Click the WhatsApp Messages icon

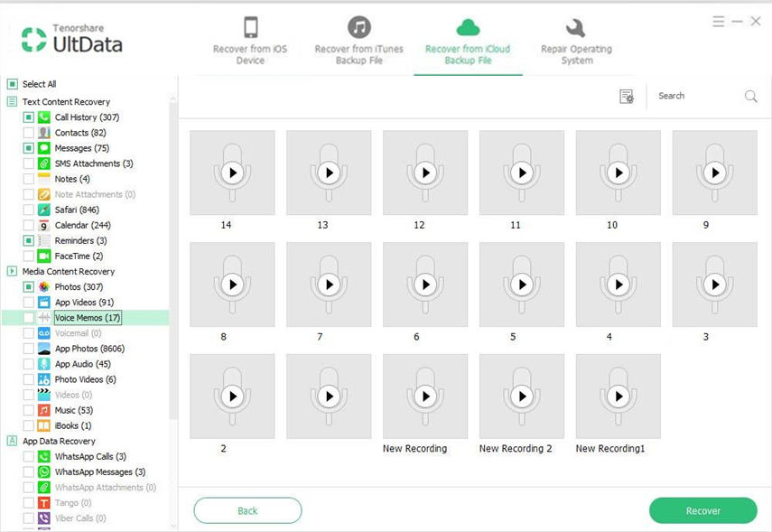[x=43, y=471]
